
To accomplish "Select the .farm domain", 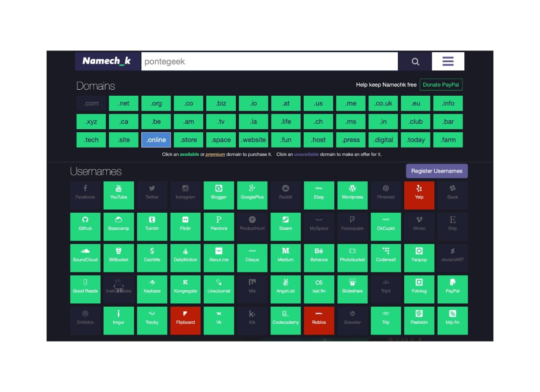I will [448, 140].
